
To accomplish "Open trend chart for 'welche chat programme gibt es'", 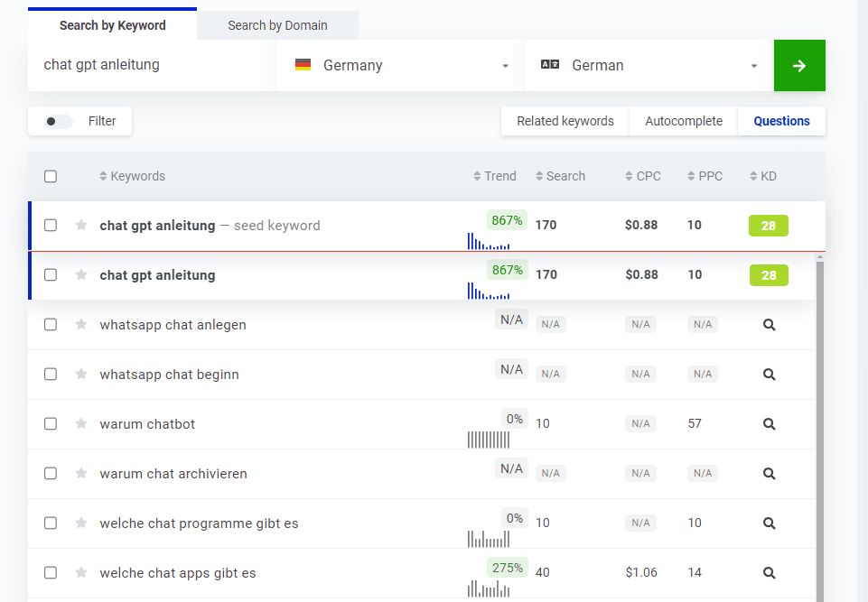I will [489, 539].
